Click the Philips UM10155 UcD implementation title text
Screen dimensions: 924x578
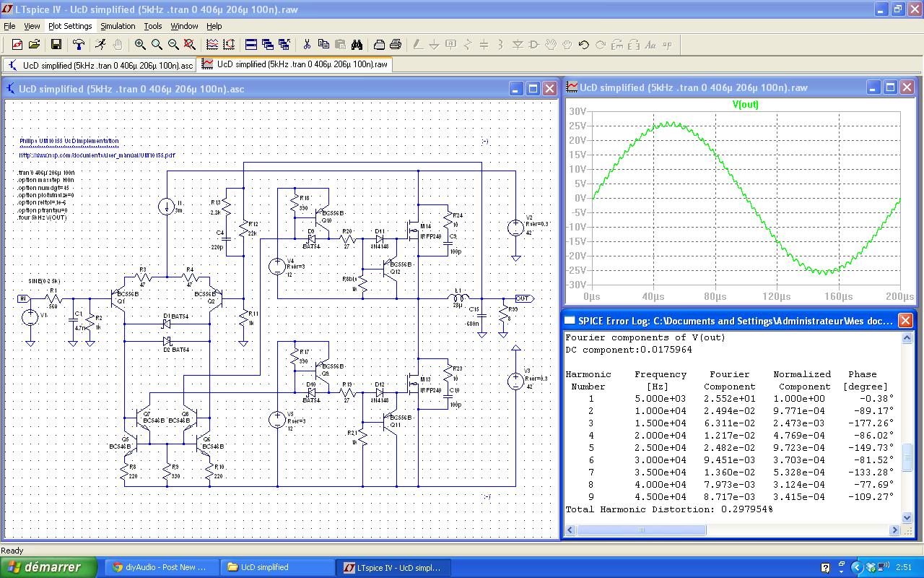pos(69,141)
